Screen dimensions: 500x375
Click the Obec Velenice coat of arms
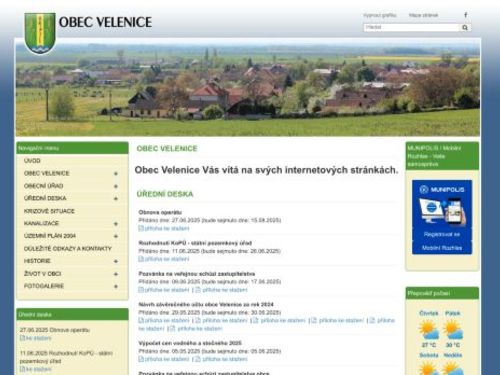coord(40,33)
